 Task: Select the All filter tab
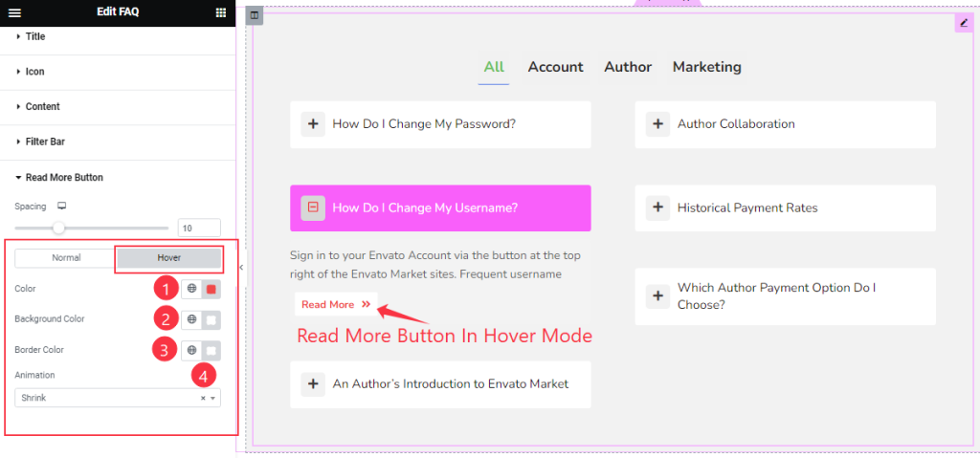(x=494, y=67)
